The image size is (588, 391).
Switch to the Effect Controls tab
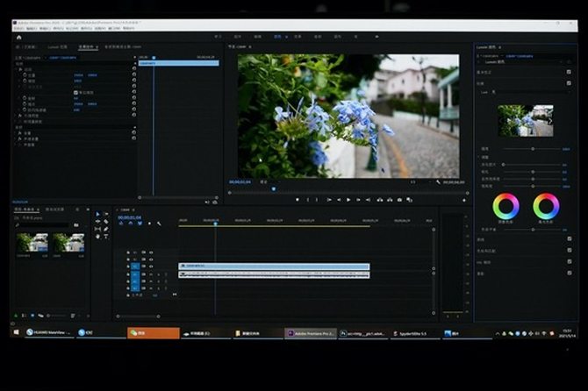[86, 46]
